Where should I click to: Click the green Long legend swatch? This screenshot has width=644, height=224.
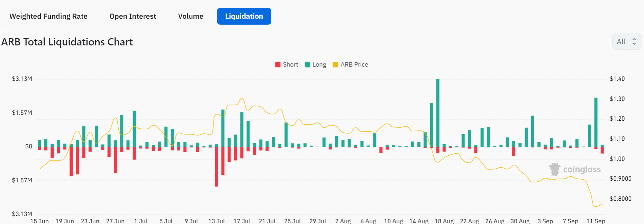click(x=308, y=65)
